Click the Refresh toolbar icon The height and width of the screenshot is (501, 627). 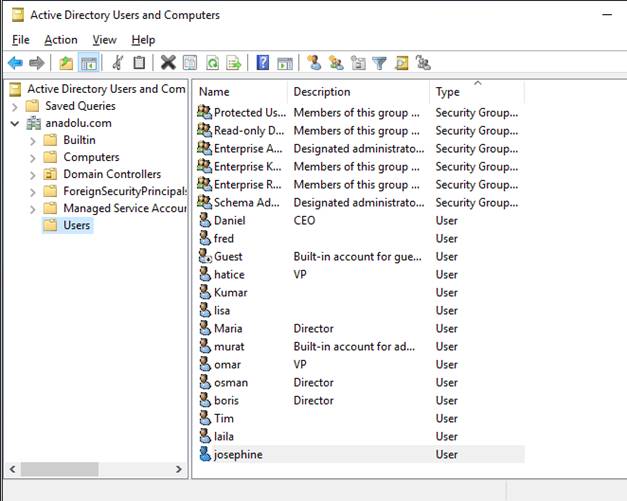pyautogui.click(x=212, y=63)
